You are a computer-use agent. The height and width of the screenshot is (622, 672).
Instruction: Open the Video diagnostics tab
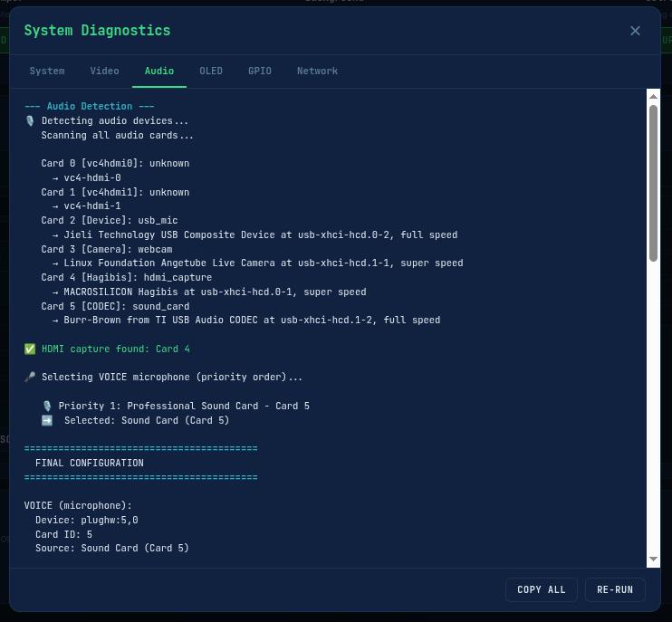coord(104,71)
